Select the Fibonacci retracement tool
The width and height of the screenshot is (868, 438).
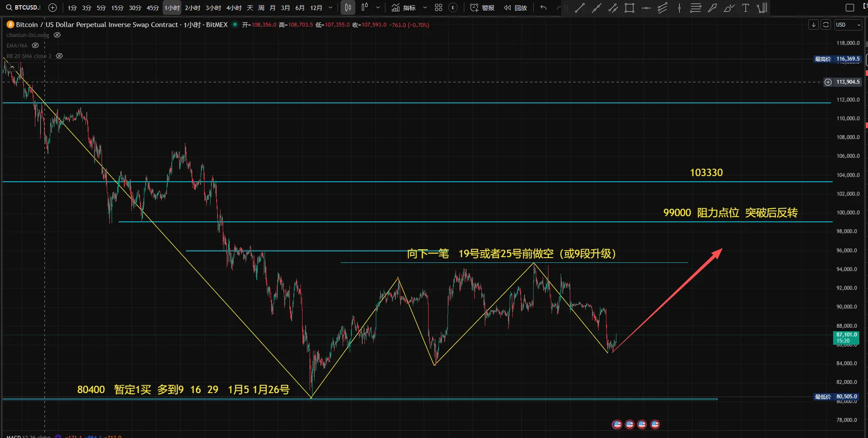[696, 8]
